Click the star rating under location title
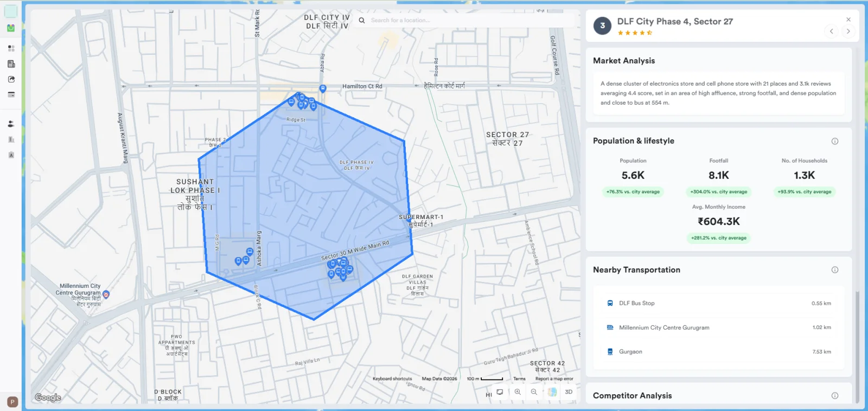This screenshot has width=868, height=411. (x=635, y=33)
